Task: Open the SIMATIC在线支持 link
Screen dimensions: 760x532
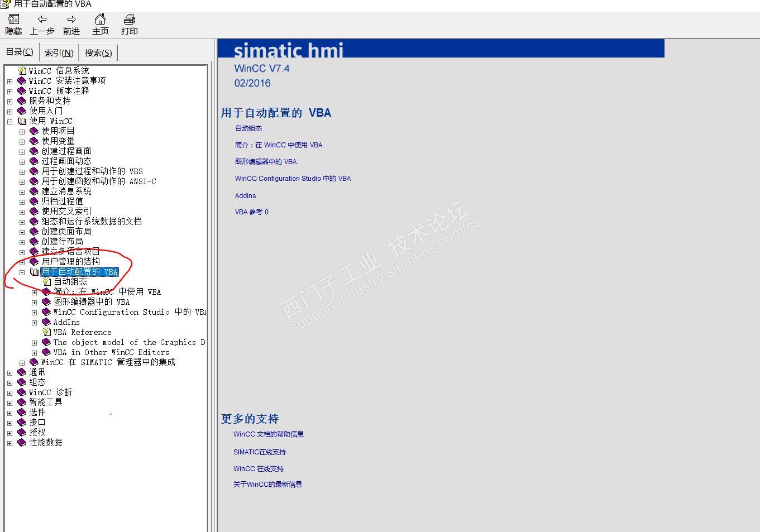Action: click(260, 452)
